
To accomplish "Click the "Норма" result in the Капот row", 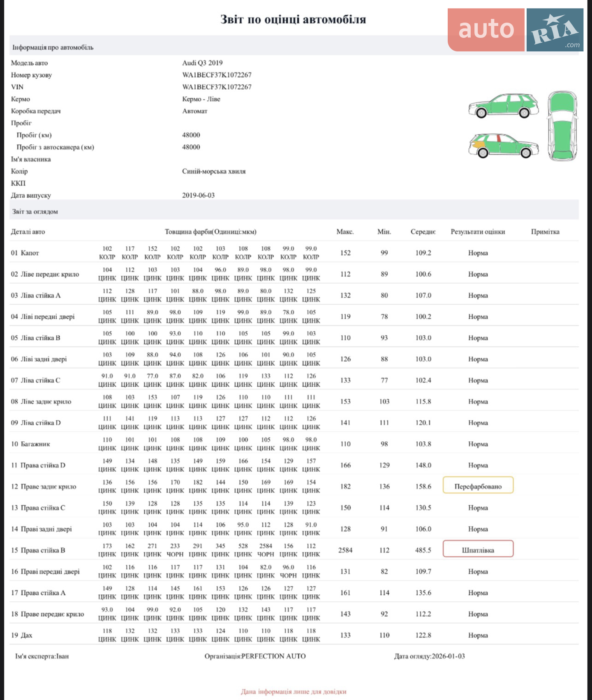I will pos(478,253).
